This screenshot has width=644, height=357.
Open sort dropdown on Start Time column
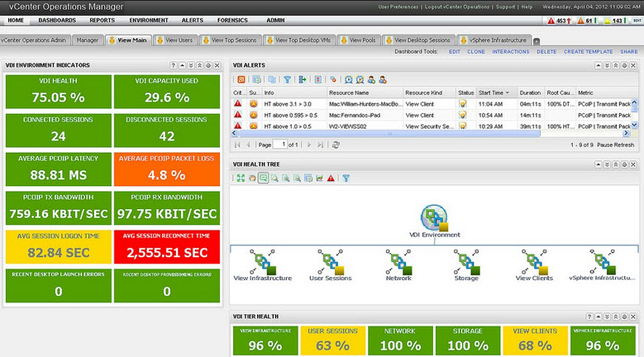(508, 93)
